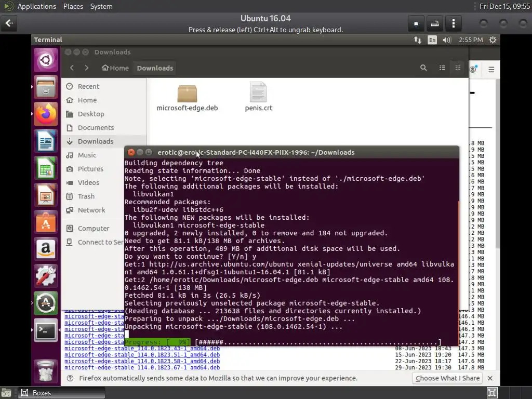This screenshot has width=532, height=399.
Task: Open the System menu
Action: [x=101, y=6]
